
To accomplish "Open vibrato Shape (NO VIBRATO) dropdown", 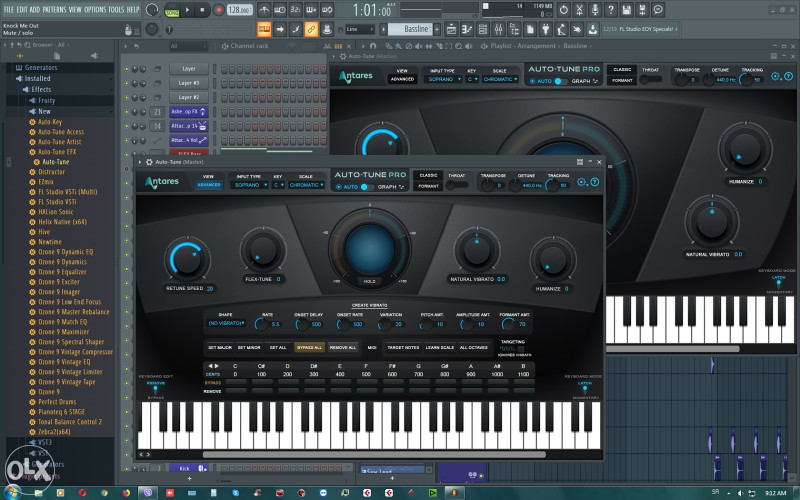I will click(226, 323).
